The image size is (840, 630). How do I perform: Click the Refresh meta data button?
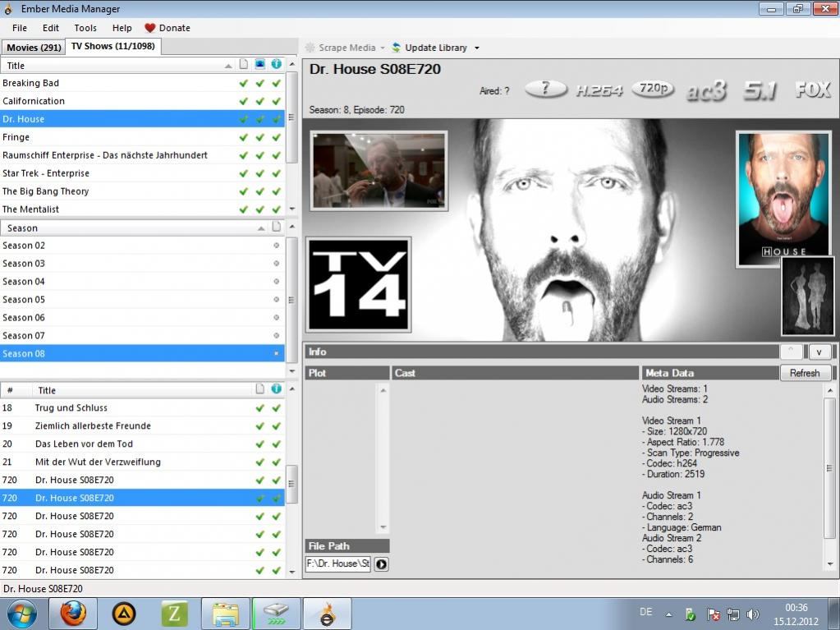pos(805,373)
